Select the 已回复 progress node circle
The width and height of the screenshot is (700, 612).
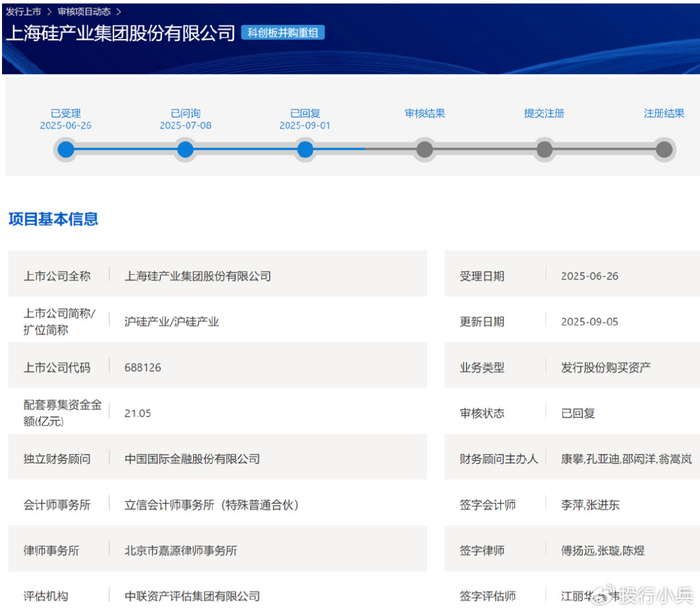pos(305,150)
